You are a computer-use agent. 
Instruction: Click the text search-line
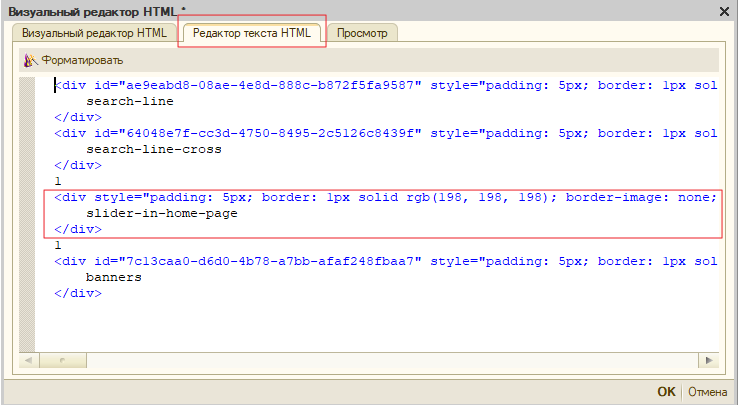tap(130, 101)
